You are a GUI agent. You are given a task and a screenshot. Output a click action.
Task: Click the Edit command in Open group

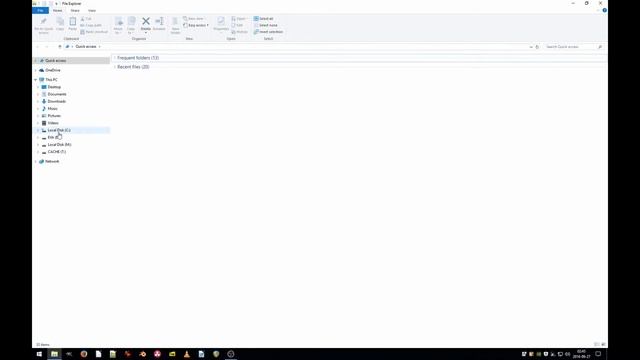[x=237, y=25]
